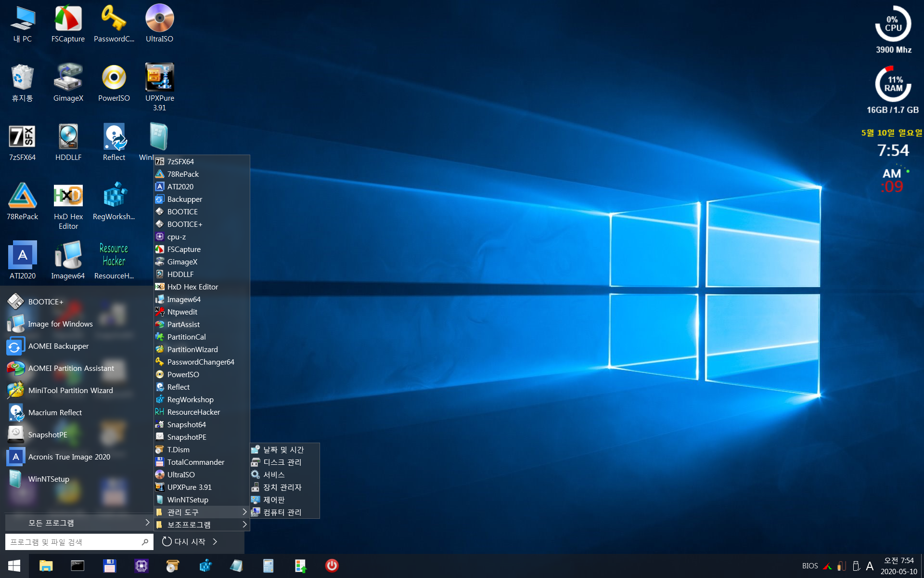Click the BIOS tray label
The image size is (924, 578).
click(x=810, y=566)
